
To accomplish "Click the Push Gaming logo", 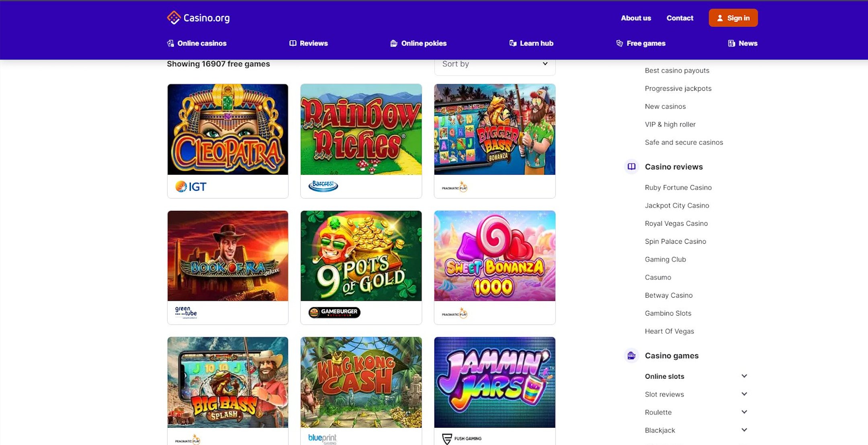I will tap(461, 439).
